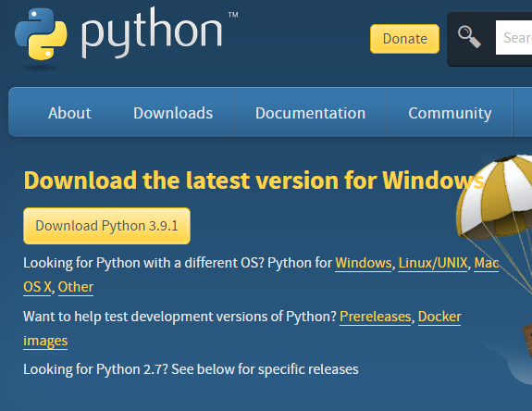This screenshot has width=532, height=411.
Task: Open the Community menu
Action: (x=450, y=113)
